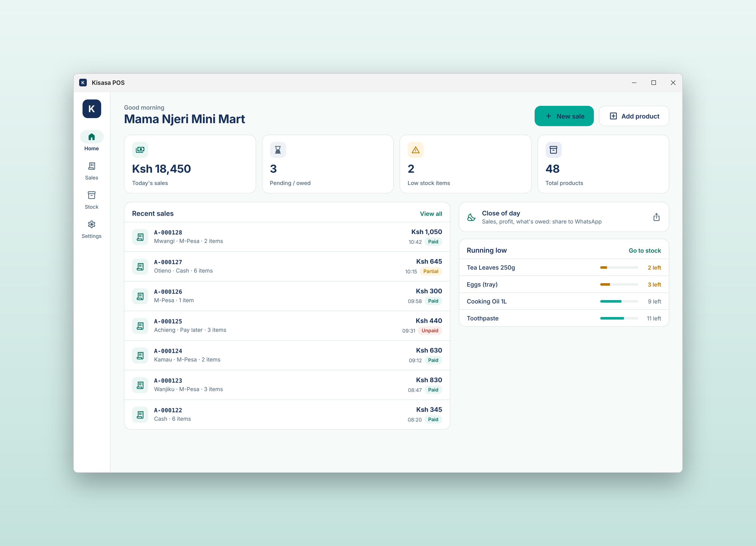Click the Kisasa K logo in sidebar
Screen dimensions: 756x546
tap(92, 109)
